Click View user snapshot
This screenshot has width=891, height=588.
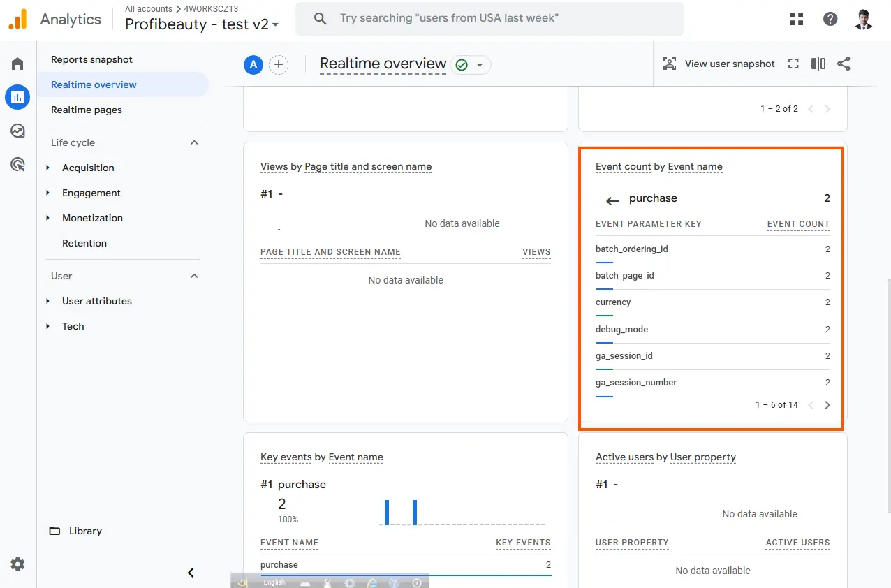click(719, 64)
